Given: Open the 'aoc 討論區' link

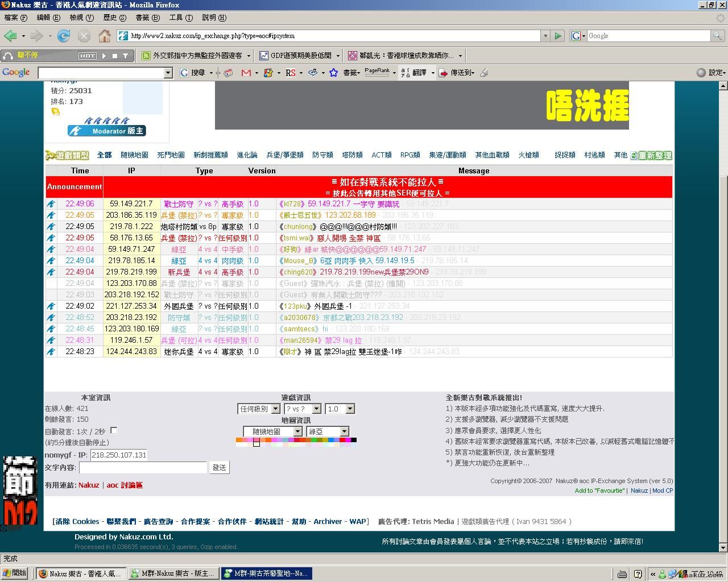Looking at the screenshot, I should coord(125,485).
